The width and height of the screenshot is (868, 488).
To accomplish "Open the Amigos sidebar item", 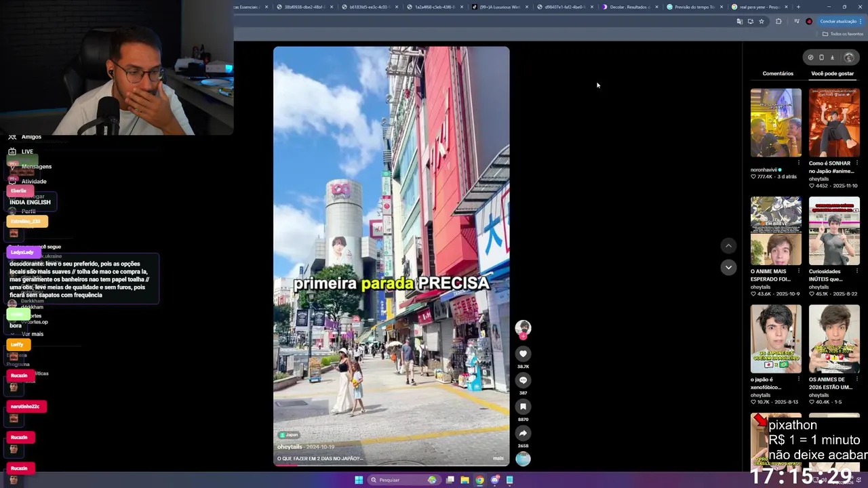I will click(x=24, y=137).
